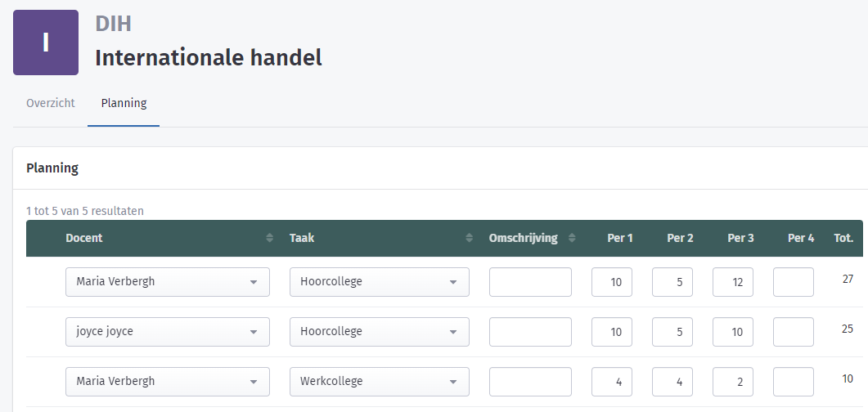Click the Per 1 column header

(x=620, y=239)
